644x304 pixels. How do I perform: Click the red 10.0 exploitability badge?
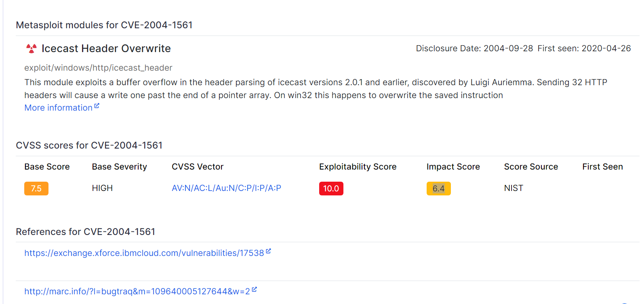pyautogui.click(x=331, y=189)
